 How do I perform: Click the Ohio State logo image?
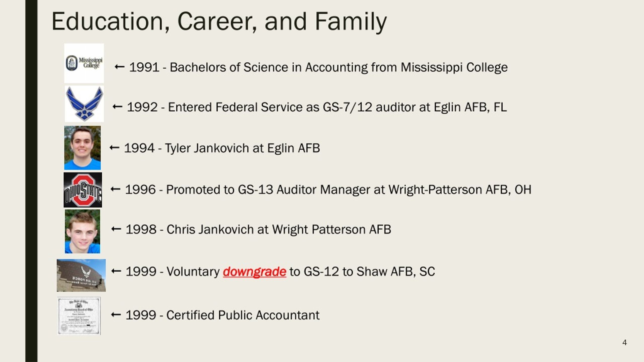(83, 190)
